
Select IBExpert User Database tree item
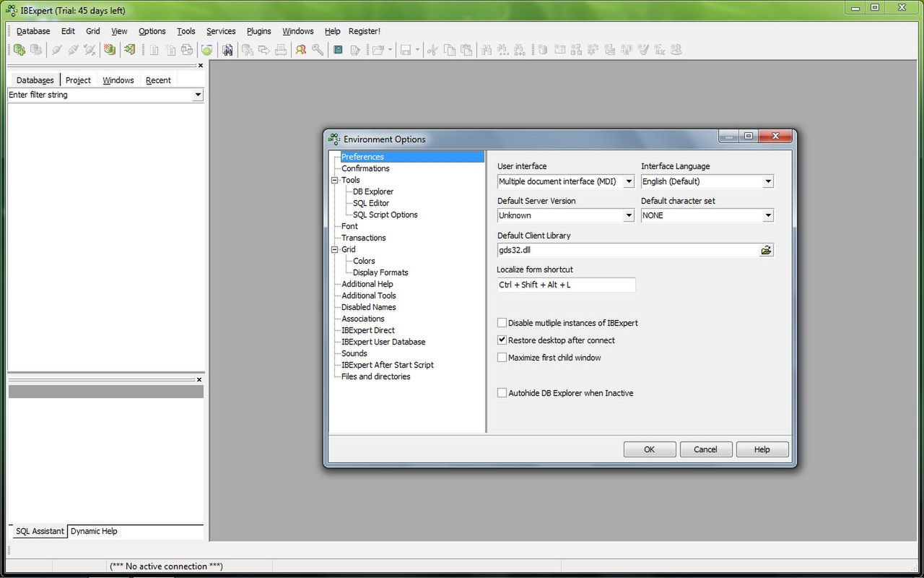pos(383,342)
